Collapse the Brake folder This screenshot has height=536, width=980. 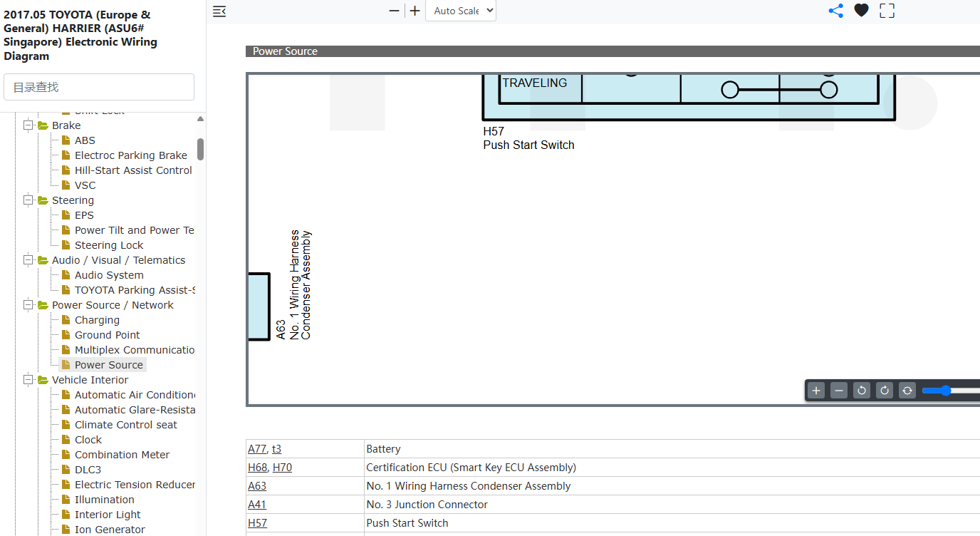(x=28, y=125)
